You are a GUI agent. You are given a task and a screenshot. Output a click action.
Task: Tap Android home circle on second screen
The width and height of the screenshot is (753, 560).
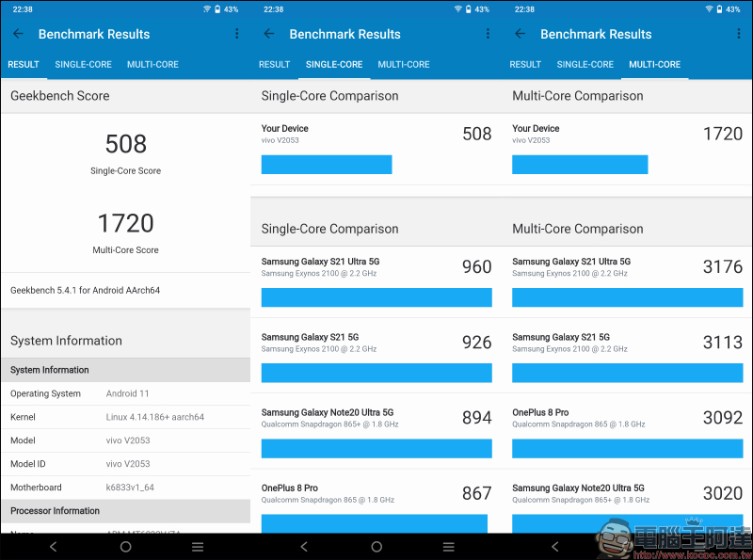377,547
